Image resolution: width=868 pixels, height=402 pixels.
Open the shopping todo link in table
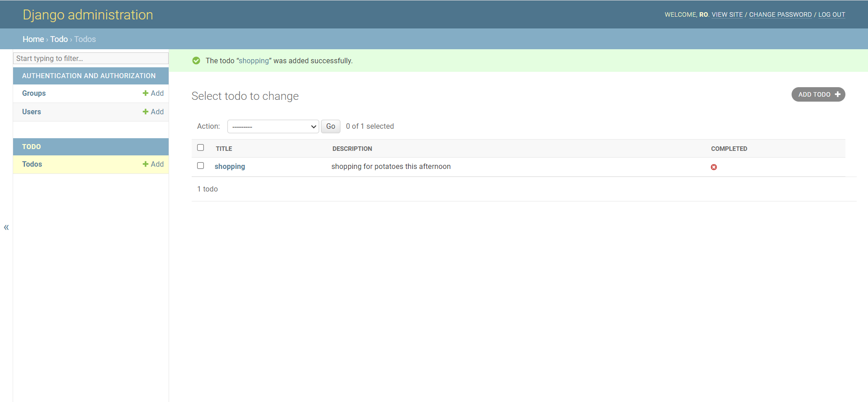click(230, 167)
